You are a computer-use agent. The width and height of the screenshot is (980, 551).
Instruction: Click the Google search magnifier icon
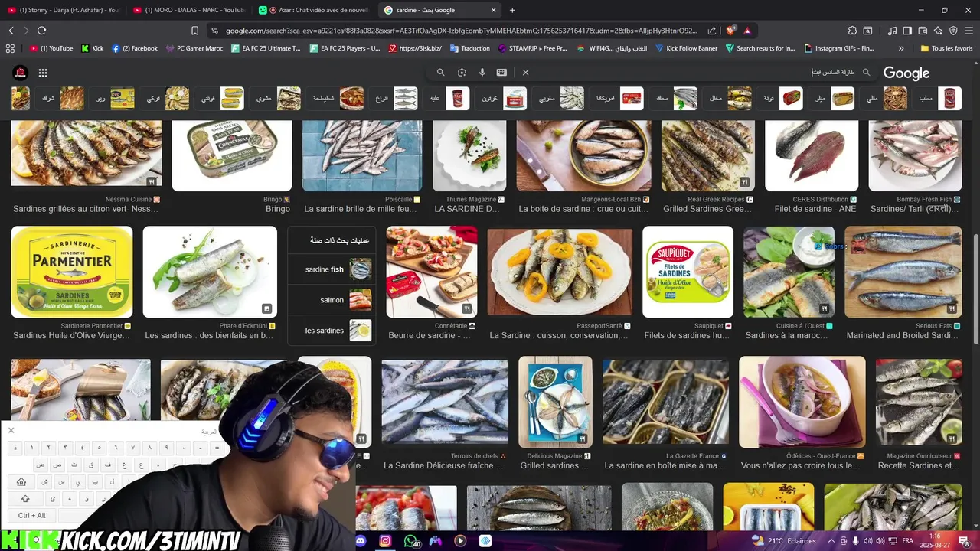point(440,73)
